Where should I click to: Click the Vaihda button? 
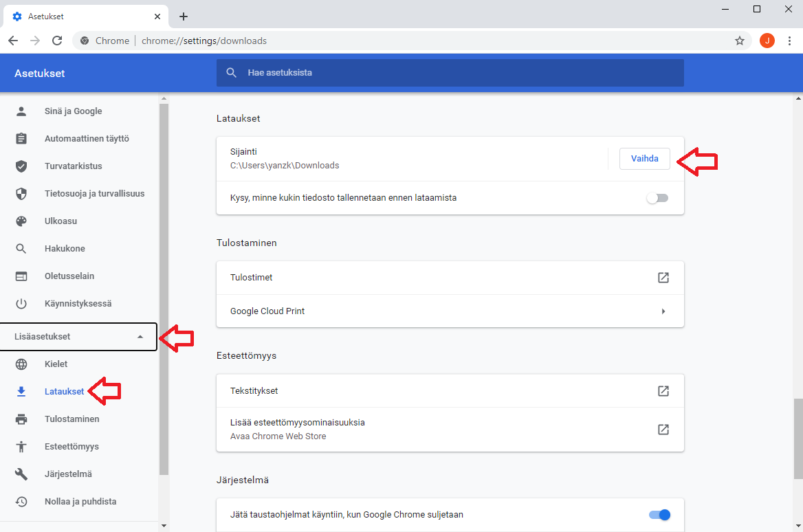point(644,159)
